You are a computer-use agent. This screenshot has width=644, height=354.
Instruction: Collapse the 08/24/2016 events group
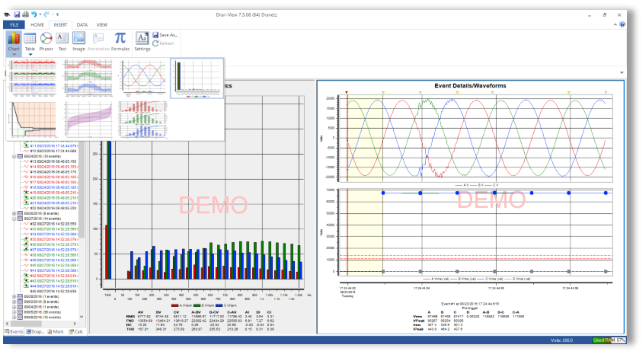tap(14, 157)
